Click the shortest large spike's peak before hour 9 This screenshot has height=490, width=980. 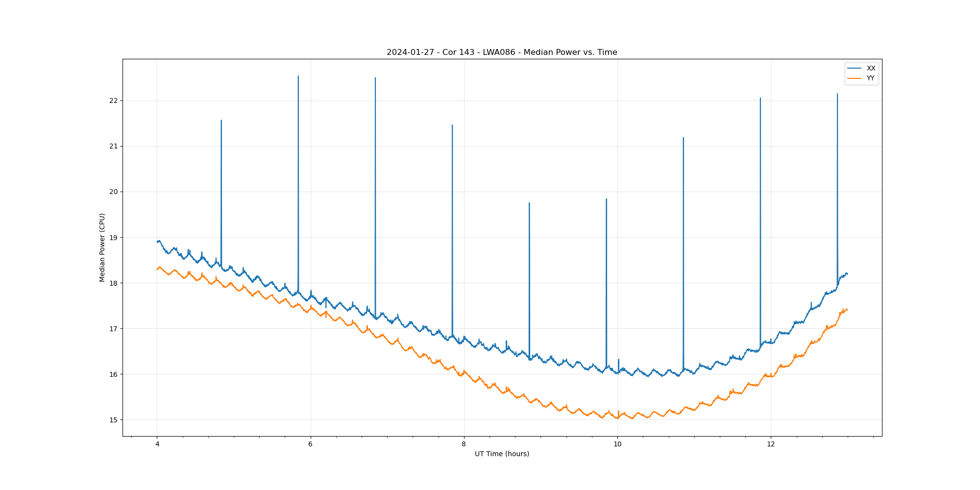click(x=529, y=203)
